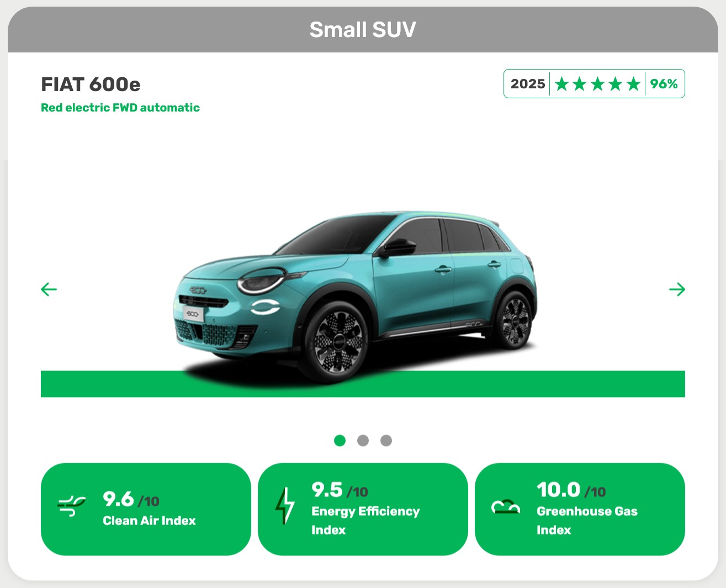This screenshot has width=726, height=588.
Task: Click the FIAT 600e title
Action: 91,84
